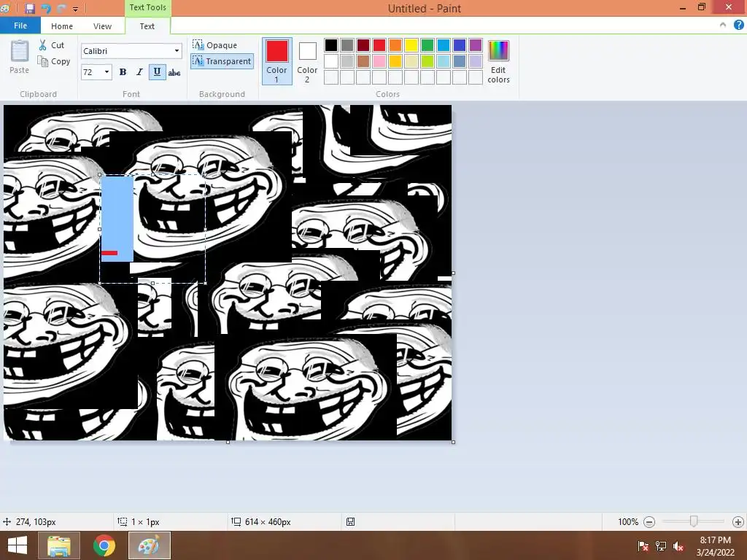Pick the brown palette color
Image resolution: width=747 pixels, height=560 pixels.
(x=363, y=61)
